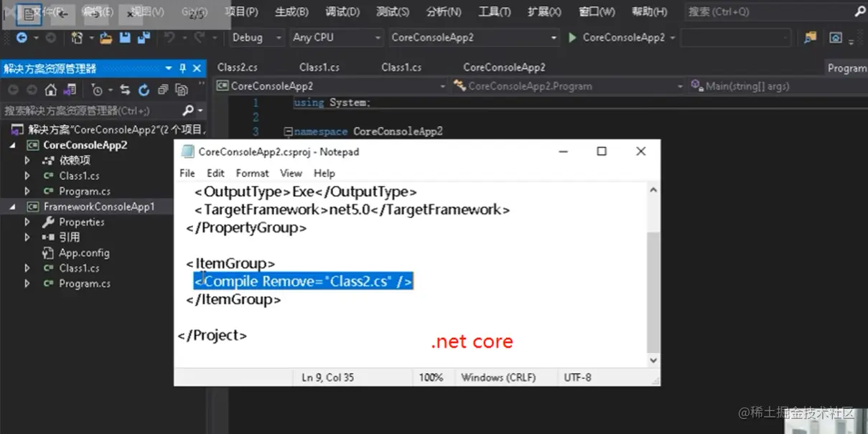This screenshot has height=434, width=868.
Task: Click Solution Explorer's Back arrow icon
Action: click(13, 90)
